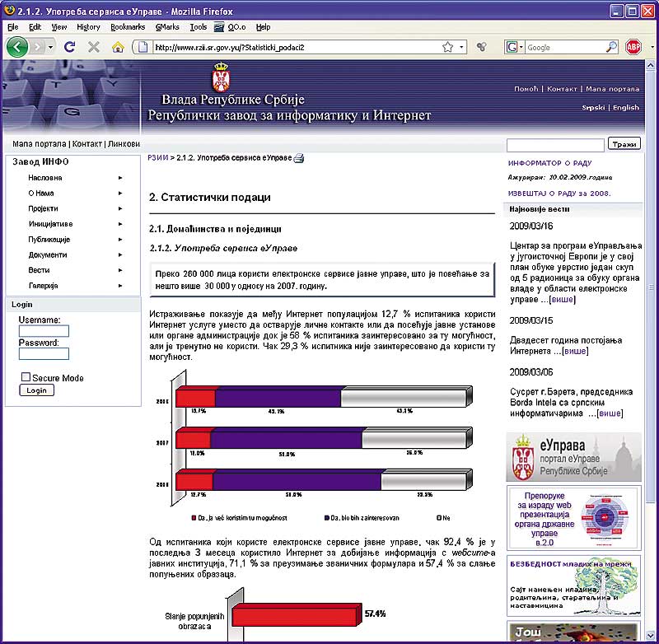Open the Bookmarks menu
This screenshot has width=659, height=644.
coord(128,27)
